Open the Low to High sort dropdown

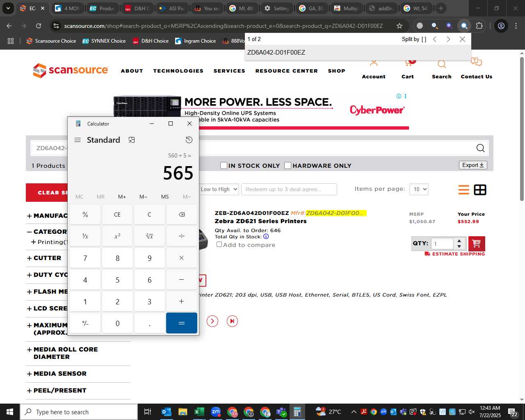[x=219, y=189]
